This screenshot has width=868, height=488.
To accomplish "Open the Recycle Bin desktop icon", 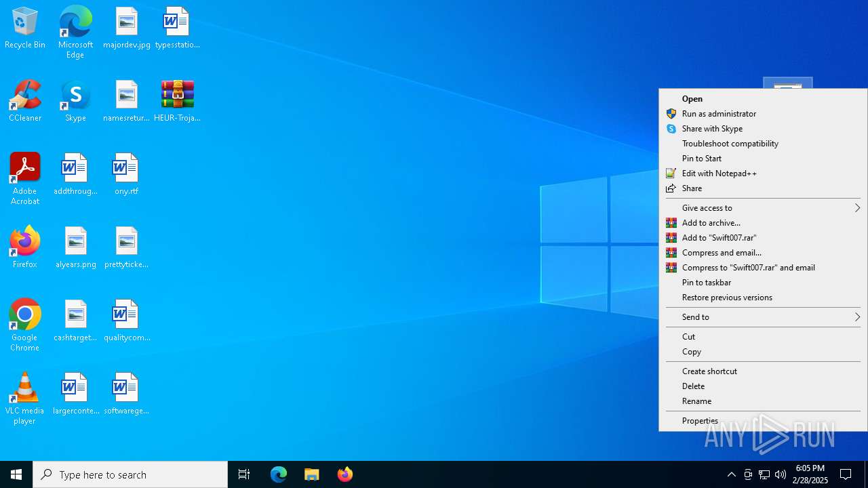I will [x=25, y=28].
